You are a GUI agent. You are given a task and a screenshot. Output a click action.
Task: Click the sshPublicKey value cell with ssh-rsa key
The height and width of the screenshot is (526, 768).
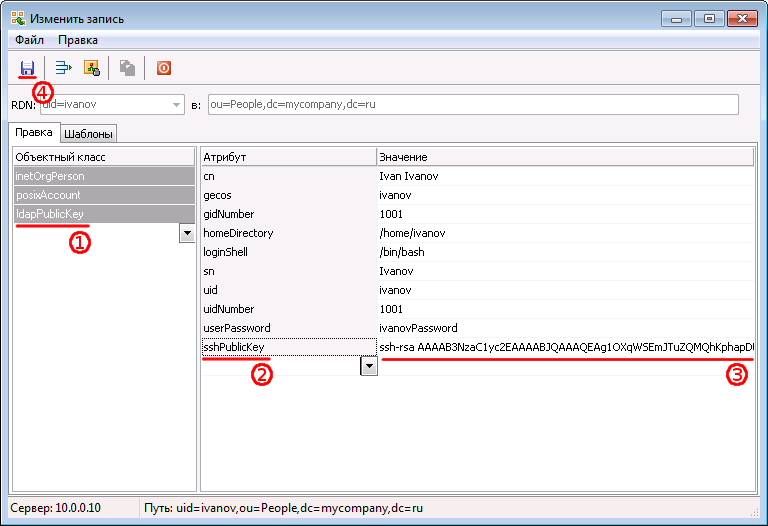pyautogui.click(x=565, y=347)
